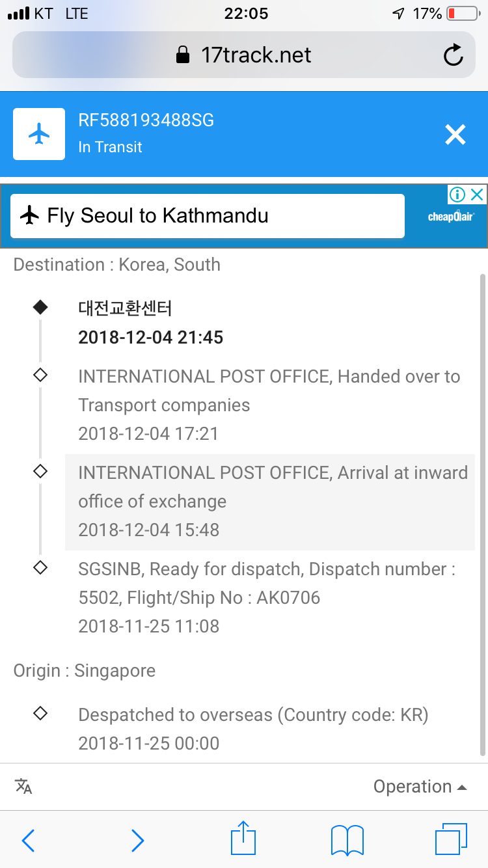Screen dimensions: 488x868
Task: Tap the SGSINB Ready for dispatch event
Action: point(267,597)
